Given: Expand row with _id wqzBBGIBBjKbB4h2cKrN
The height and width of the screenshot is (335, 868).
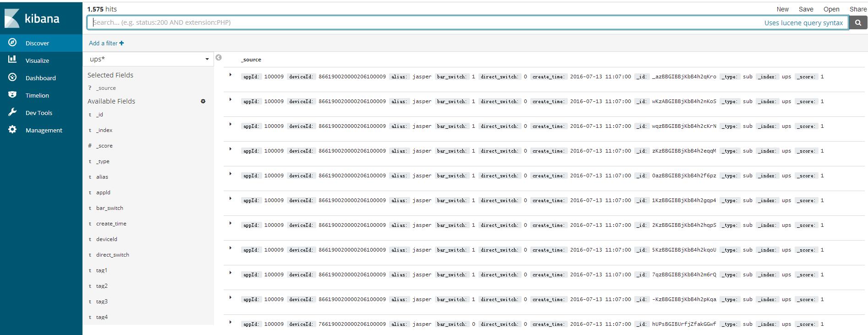Looking at the screenshot, I should 231,124.
